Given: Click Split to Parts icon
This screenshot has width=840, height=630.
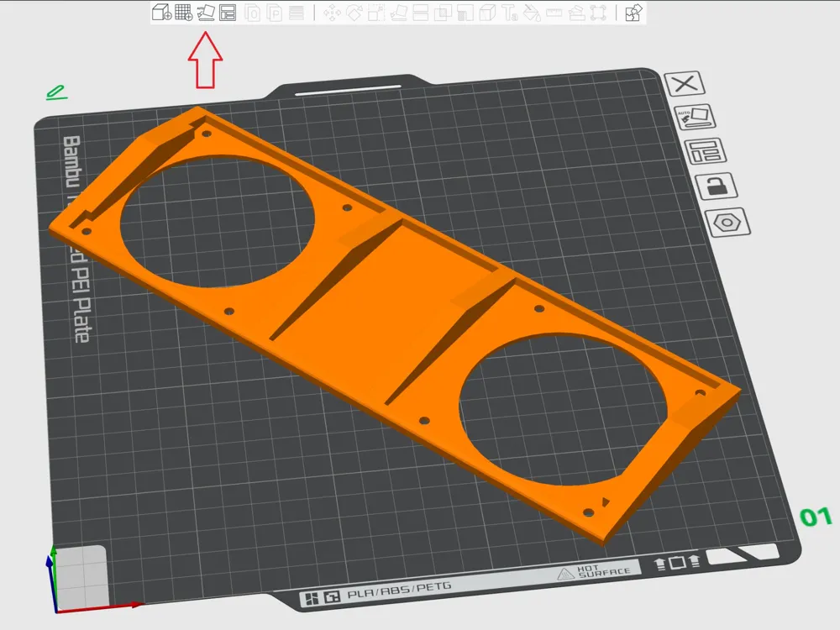Looking at the screenshot, I should point(275,13).
